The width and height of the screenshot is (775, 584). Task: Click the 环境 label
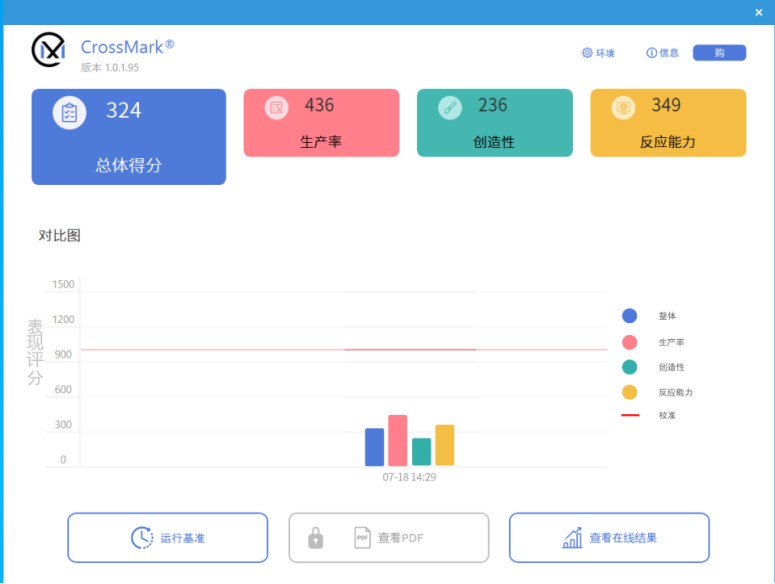tap(605, 53)
